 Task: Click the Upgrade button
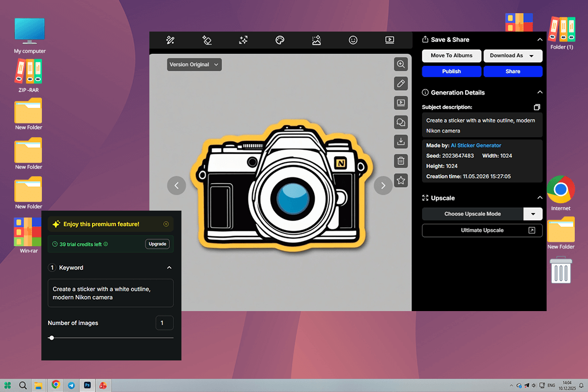click(x=157, y=244)
